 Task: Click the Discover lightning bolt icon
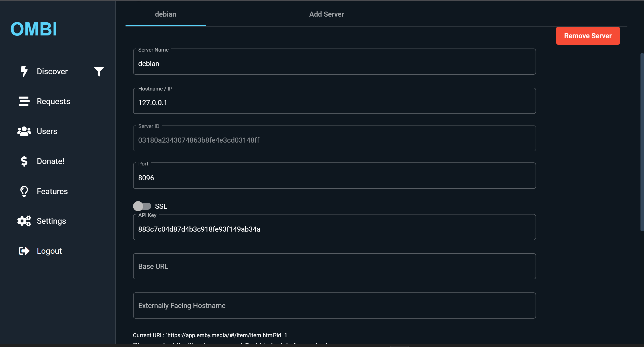(x=24, y=71)
